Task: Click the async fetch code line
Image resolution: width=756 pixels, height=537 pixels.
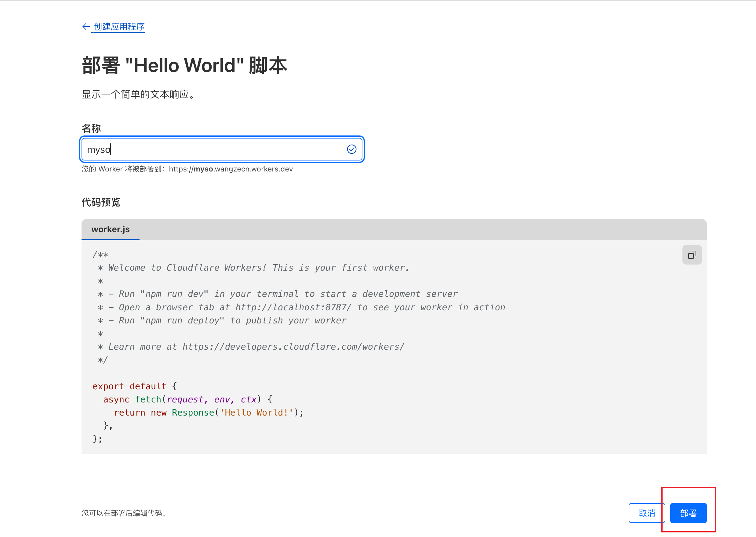Action: coord(187,399)
